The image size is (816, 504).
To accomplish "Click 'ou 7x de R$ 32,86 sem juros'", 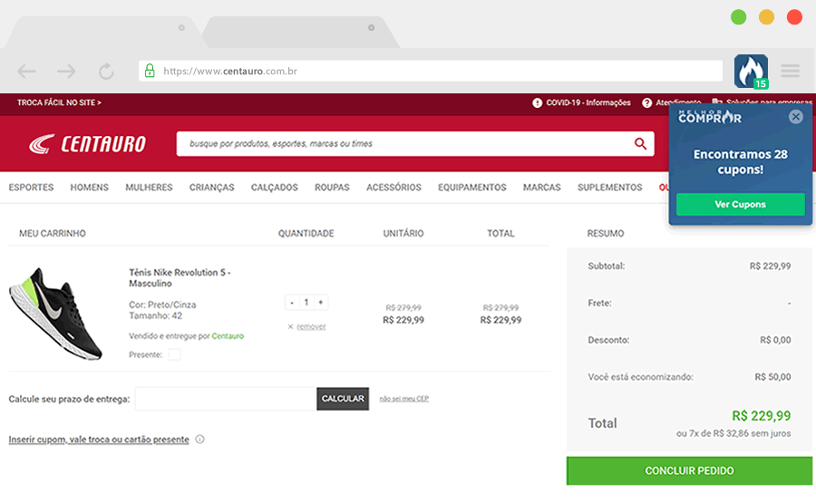I will pos(733,433).
